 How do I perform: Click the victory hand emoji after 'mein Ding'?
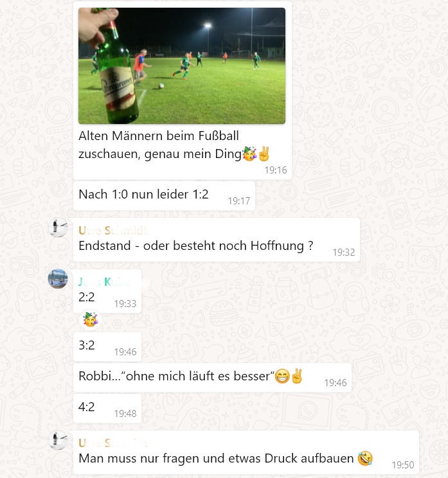264,154
